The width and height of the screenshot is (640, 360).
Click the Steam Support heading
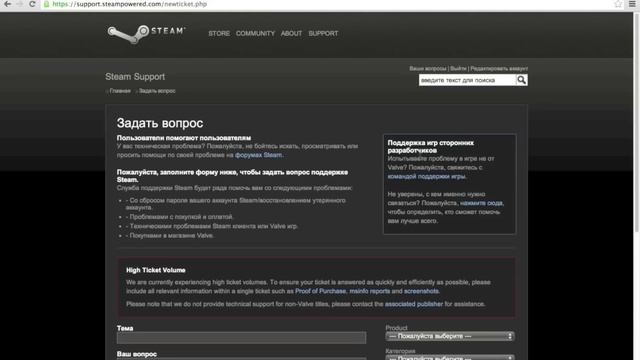tap(135, 77)
